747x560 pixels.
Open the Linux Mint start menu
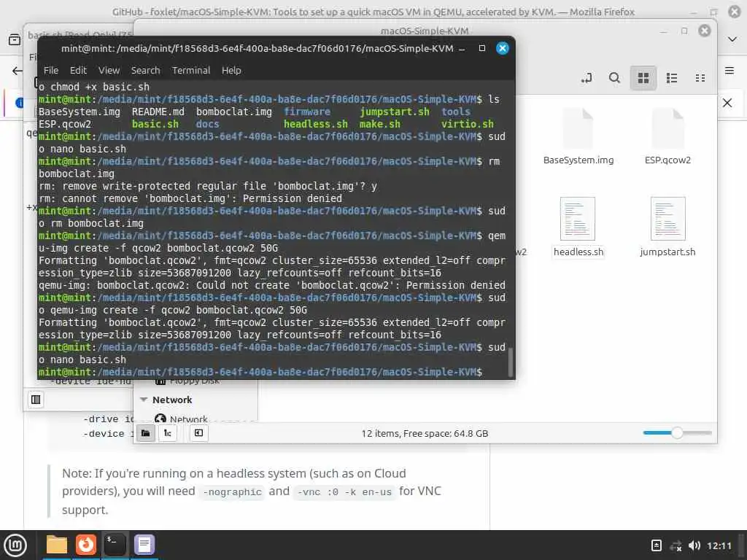pos(15,545)
